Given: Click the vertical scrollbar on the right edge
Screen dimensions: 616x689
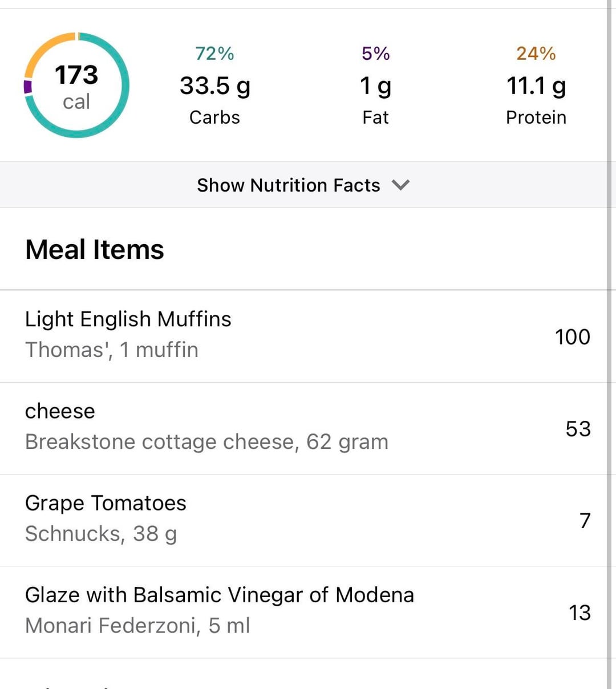Looking at the screenshot, I should point(609,342).
